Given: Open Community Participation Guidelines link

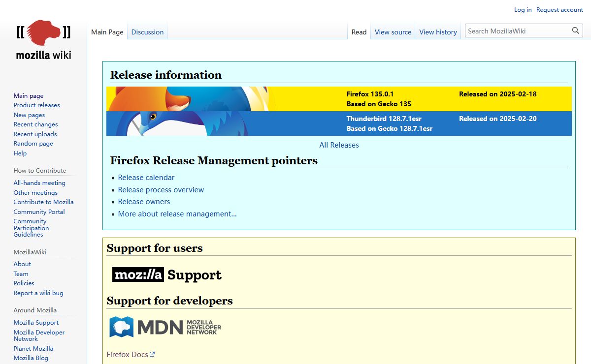Looking at the screenshot, I should click(x=32, y=228).
